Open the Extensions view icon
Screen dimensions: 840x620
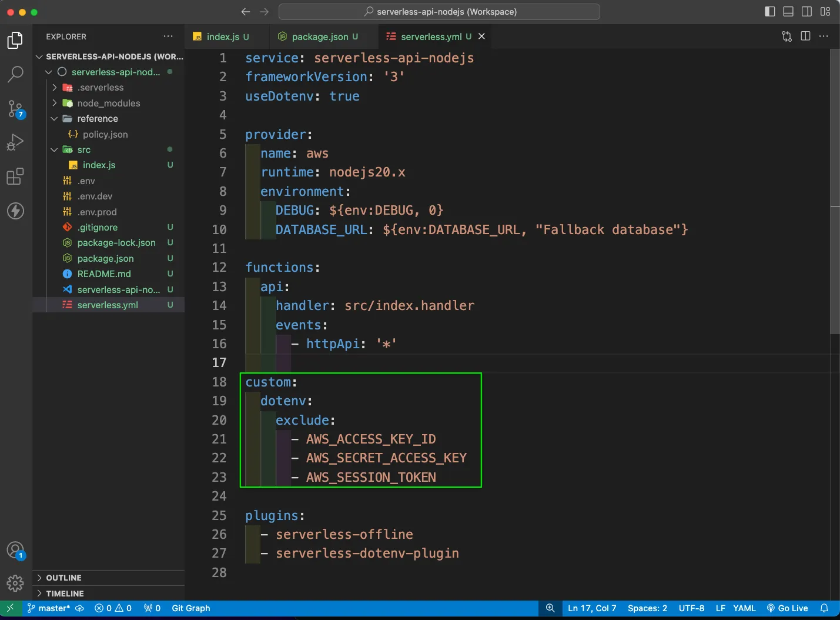(x=15, y=176)
